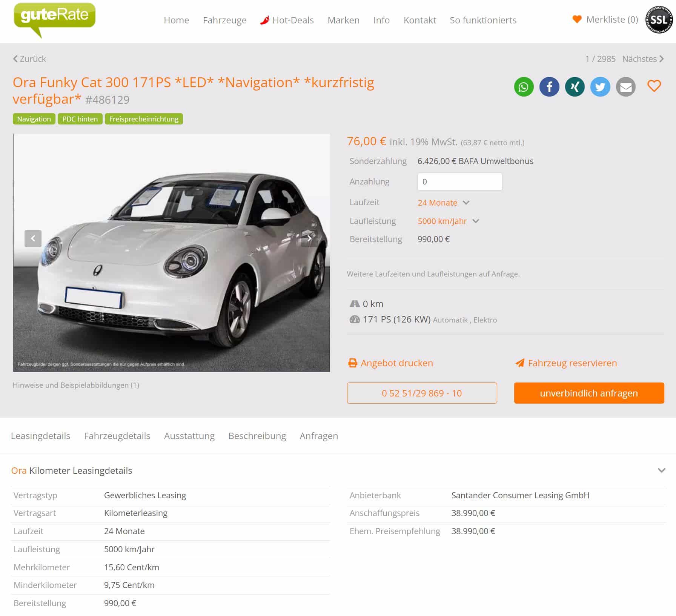Viewport: 676px width, 616px height.
Task: Add vehicle to favorites heart outline
Action: click(x=654, y=86)
